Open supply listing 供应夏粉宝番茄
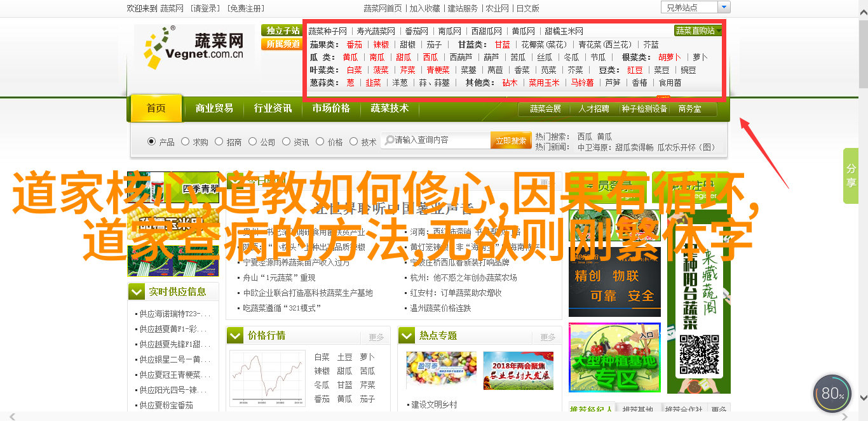 (166, 405)
